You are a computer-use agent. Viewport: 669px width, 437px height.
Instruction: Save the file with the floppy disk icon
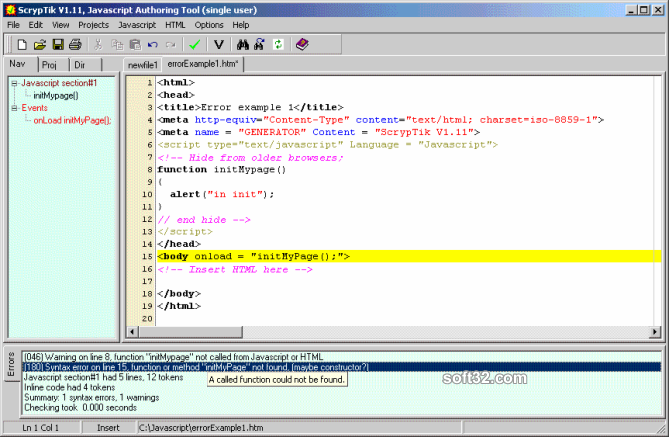(x=58, y=44)
